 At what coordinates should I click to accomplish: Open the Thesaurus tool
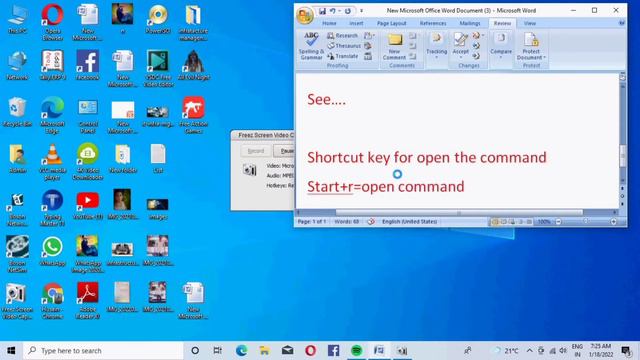pos(344,46)
